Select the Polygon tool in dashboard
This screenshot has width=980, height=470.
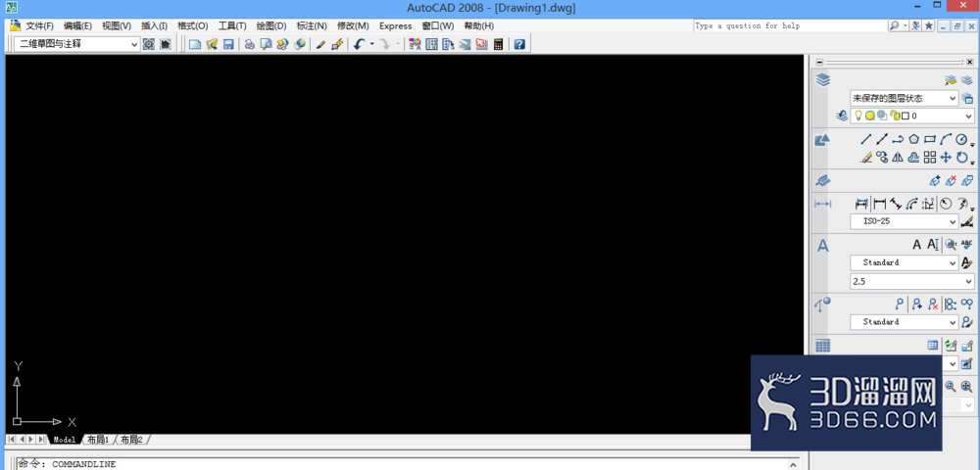[x=913, y=140]
